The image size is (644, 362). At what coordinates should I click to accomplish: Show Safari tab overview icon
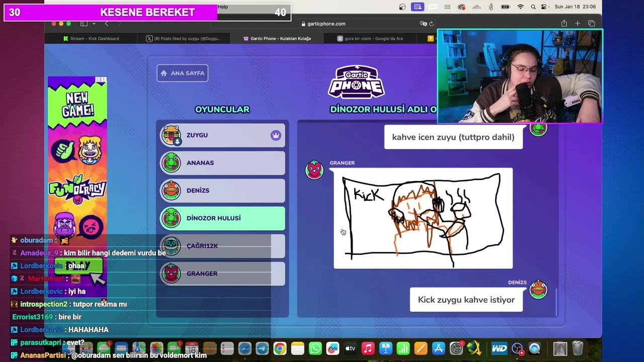click(x=592, y=24)
